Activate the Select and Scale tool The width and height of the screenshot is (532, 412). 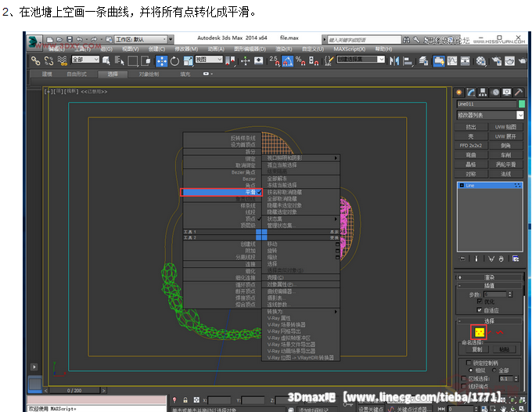[188, 61]
